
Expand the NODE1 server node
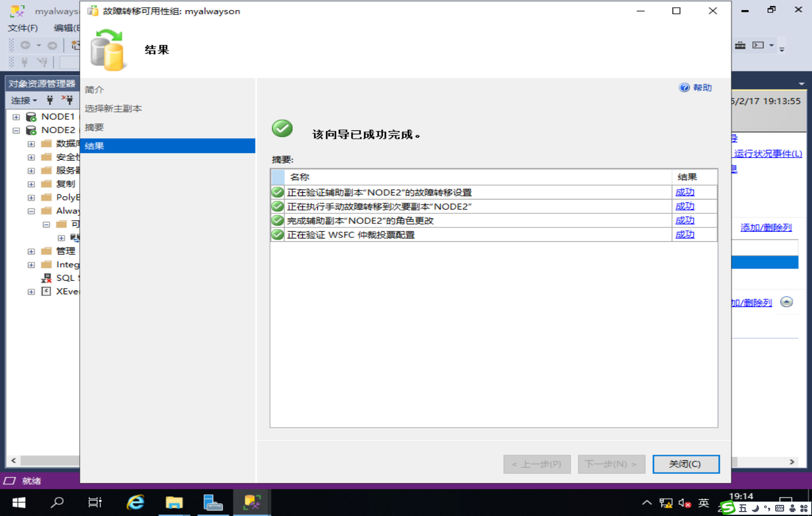coord(16,117)
